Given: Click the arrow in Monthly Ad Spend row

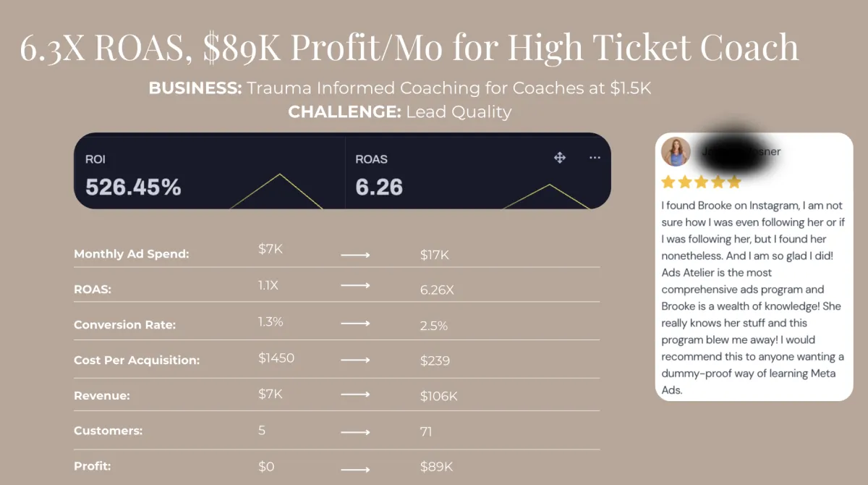Looking at the screenshot, I should 355,255.
